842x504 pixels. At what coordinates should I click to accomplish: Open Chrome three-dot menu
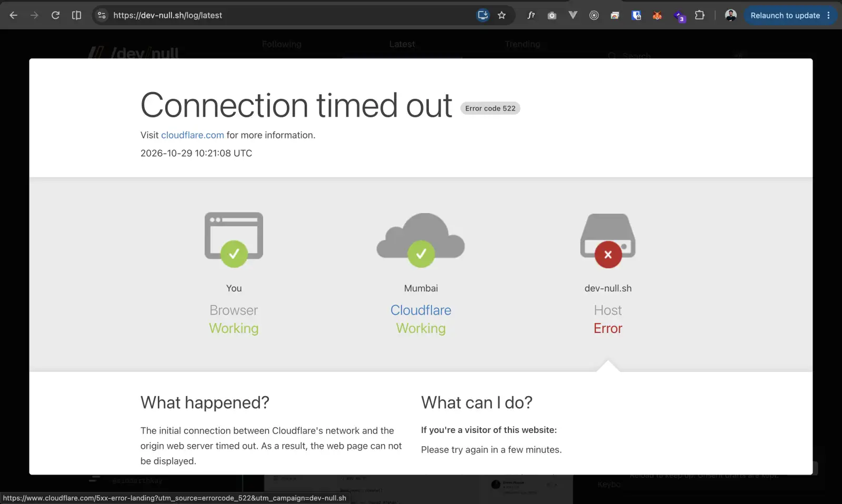[x=828, y=15]
